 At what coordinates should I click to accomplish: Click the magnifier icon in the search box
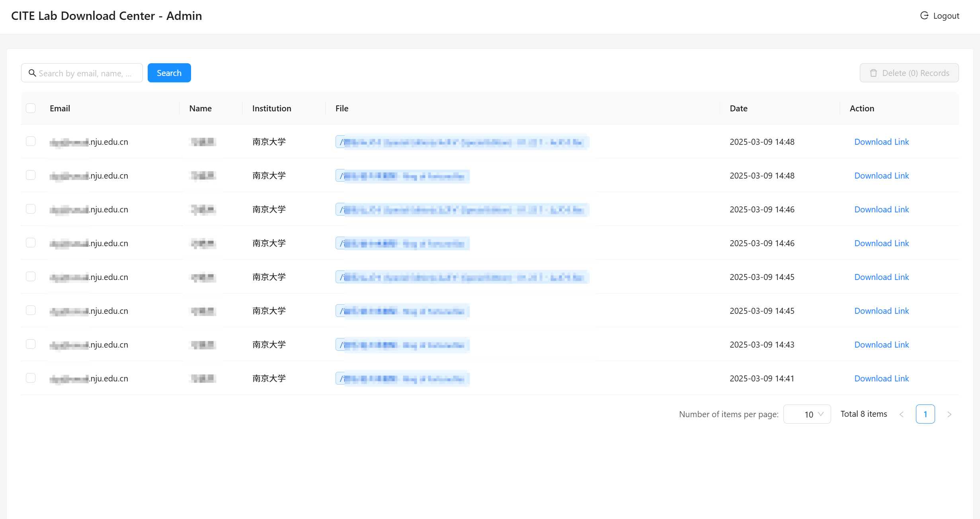[32, 73]
